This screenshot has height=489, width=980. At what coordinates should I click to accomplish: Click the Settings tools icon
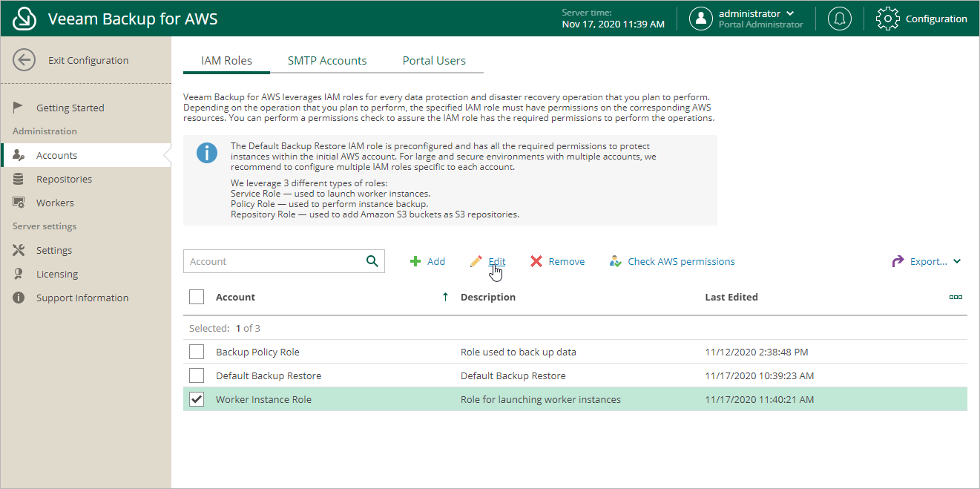[x=19, y=250]
